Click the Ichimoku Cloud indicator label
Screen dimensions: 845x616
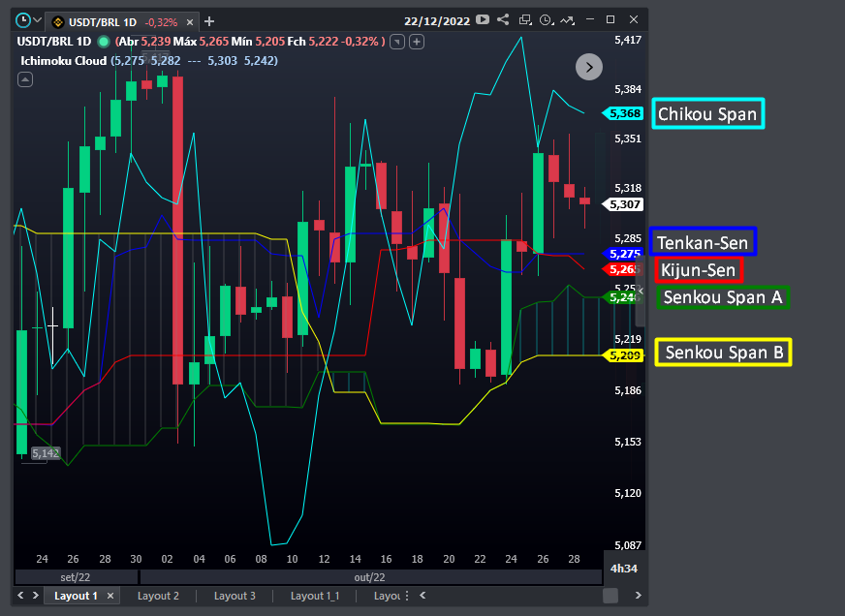(x=64, y=61)
